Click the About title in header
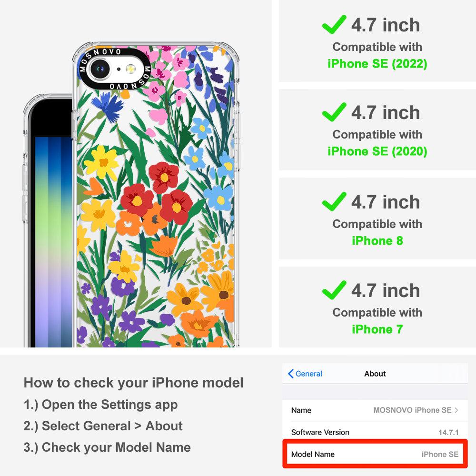This screenshot has width=476, height=476. tap(375, 374)
